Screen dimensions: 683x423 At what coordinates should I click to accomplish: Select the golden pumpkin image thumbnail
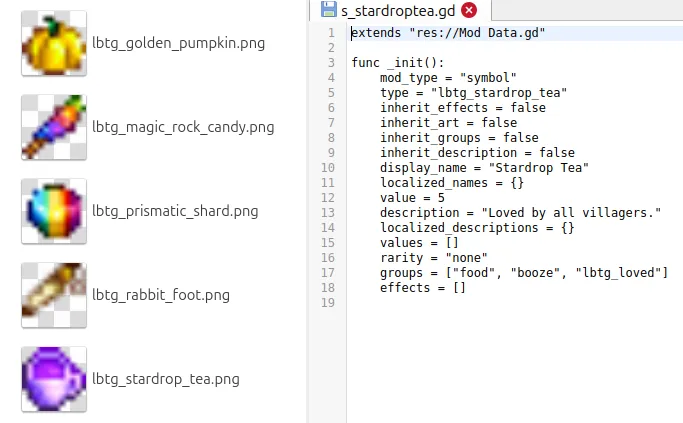point(54,43)
